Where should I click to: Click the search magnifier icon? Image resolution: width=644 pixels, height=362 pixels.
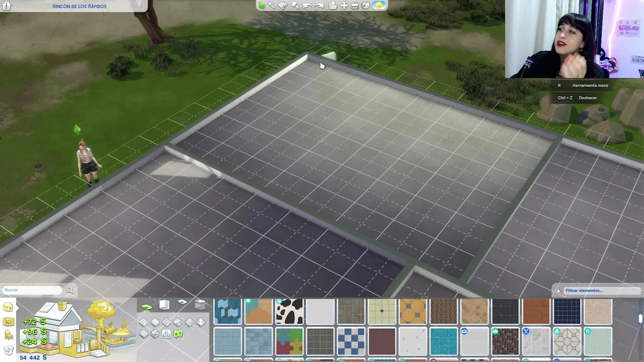coord(69,290)
